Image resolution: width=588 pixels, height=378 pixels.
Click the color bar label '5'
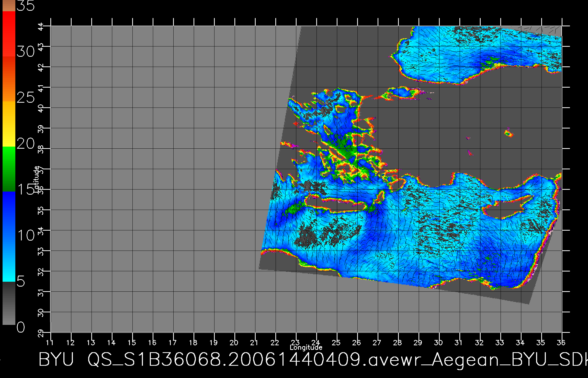point(21,281)
